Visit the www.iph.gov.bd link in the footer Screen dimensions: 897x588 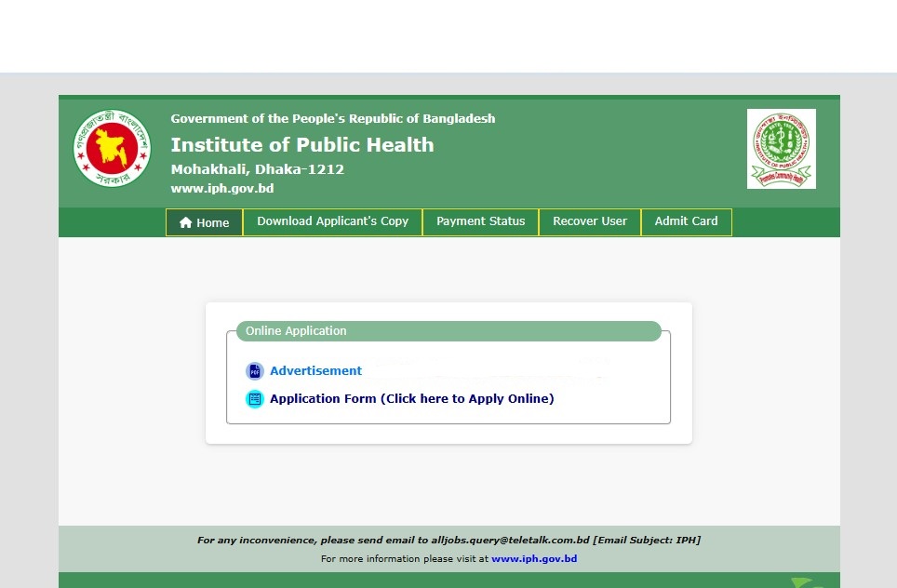534,559
